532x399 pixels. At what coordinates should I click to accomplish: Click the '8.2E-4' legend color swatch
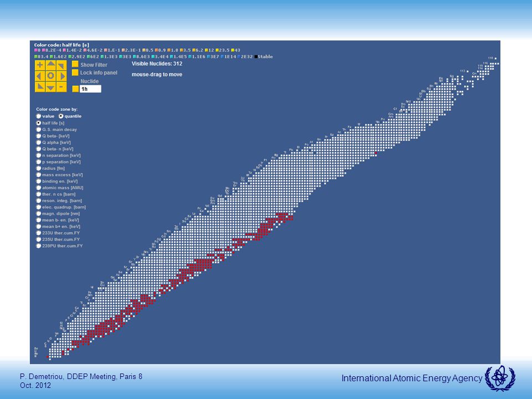43,50
